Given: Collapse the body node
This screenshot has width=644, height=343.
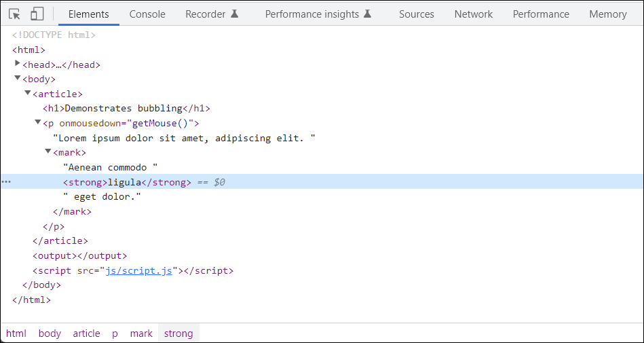Looking at the screenshot, I should [x=17, y=78].
